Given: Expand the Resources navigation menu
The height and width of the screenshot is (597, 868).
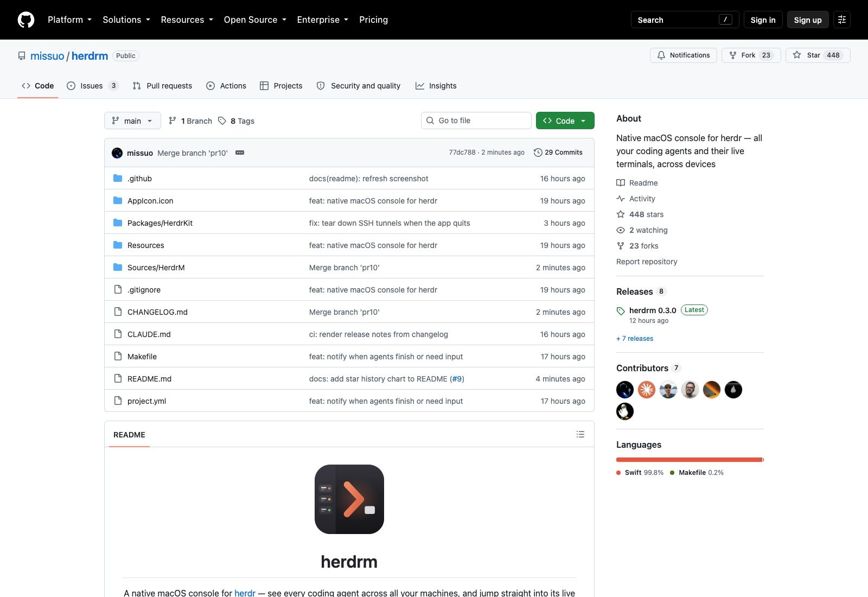Looking at the screenshot, I should (187, 20).
